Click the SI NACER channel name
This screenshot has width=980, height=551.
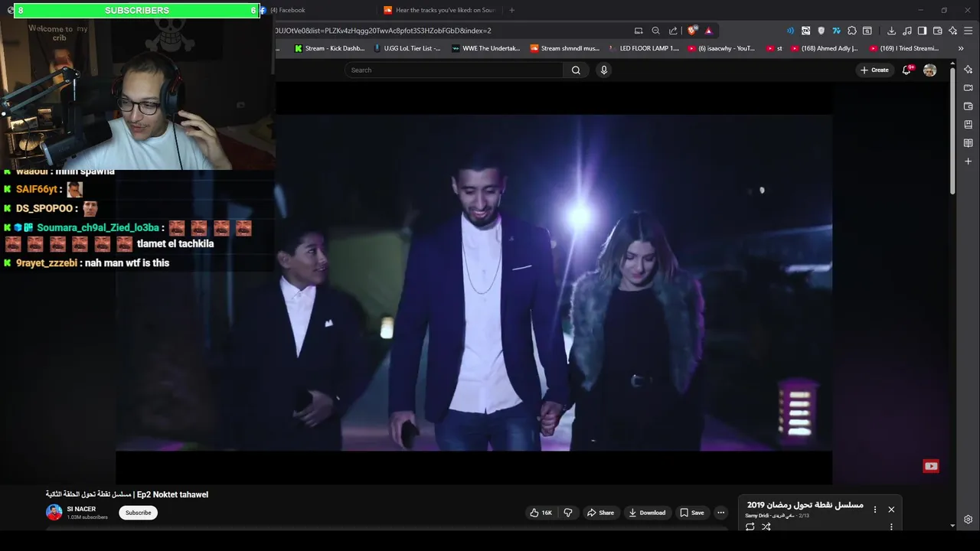click(x=81, y=509)
